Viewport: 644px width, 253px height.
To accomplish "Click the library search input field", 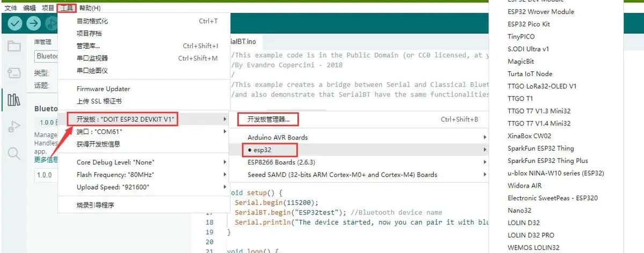I will pyautogui.click(x=45, y=56).
